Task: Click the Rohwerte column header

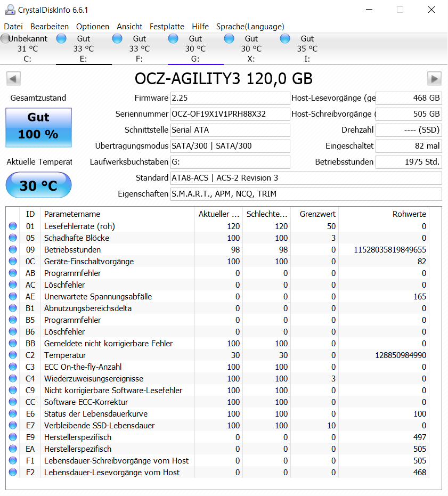Action: click(x=384, y=214)
